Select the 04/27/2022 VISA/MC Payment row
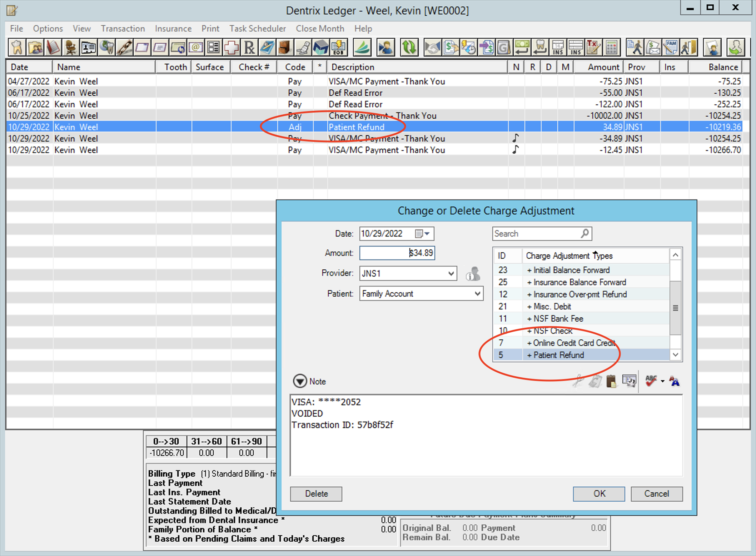Screen dimensions: 756x556 click(x=374, y=81)
